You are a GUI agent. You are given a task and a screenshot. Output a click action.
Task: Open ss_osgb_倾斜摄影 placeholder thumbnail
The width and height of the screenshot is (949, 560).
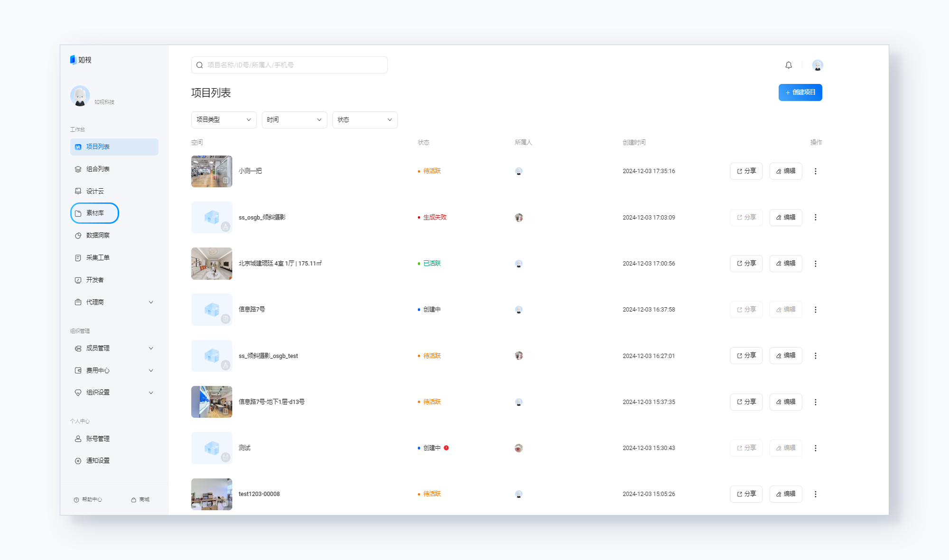[x=212, y=217]
